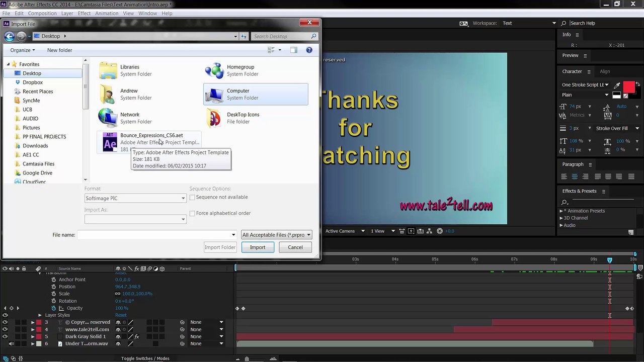Open Import File dialog help
The height and width of the screenshot is (362, 644).
tap(309, 50)
